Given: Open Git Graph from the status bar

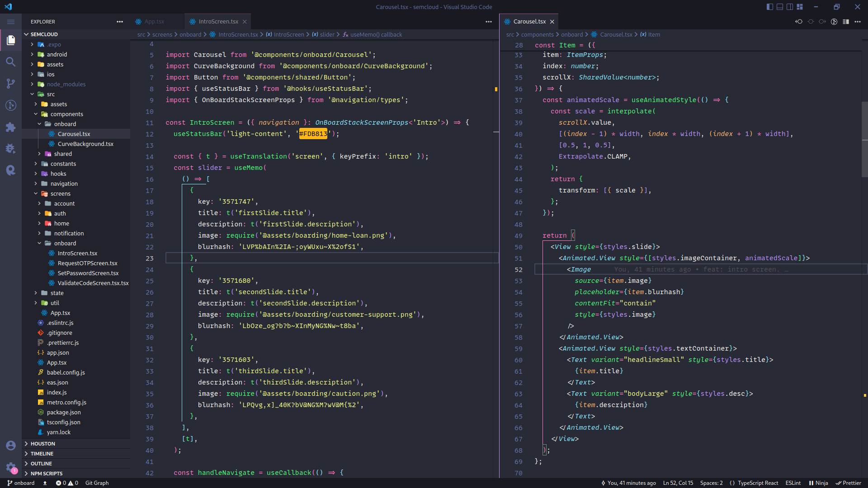Looking at the screenshot, I should (97, 483).
